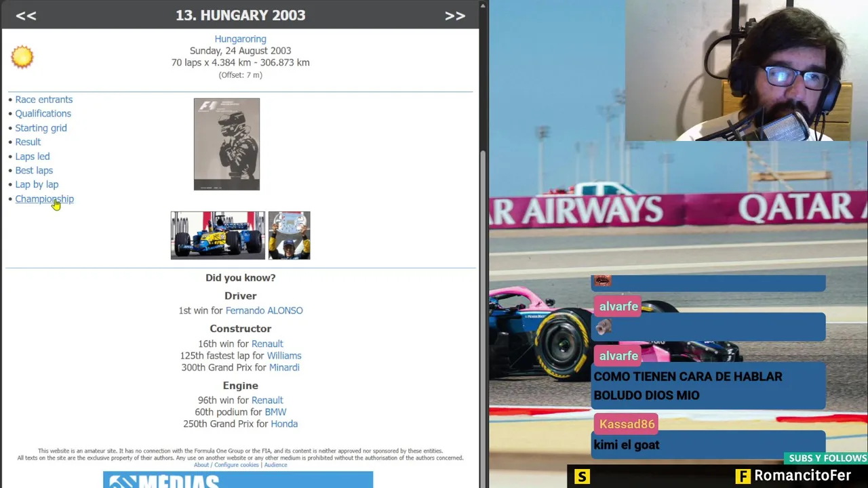Open the race program poster thumbnail
This screenshot has height=488, width=868.
point(226,144)
